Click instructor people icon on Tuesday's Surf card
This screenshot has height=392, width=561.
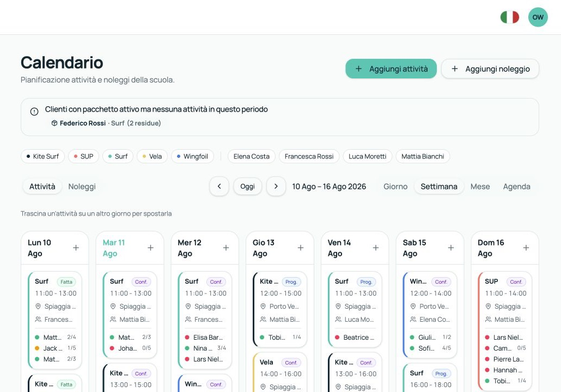click(113, 320)
